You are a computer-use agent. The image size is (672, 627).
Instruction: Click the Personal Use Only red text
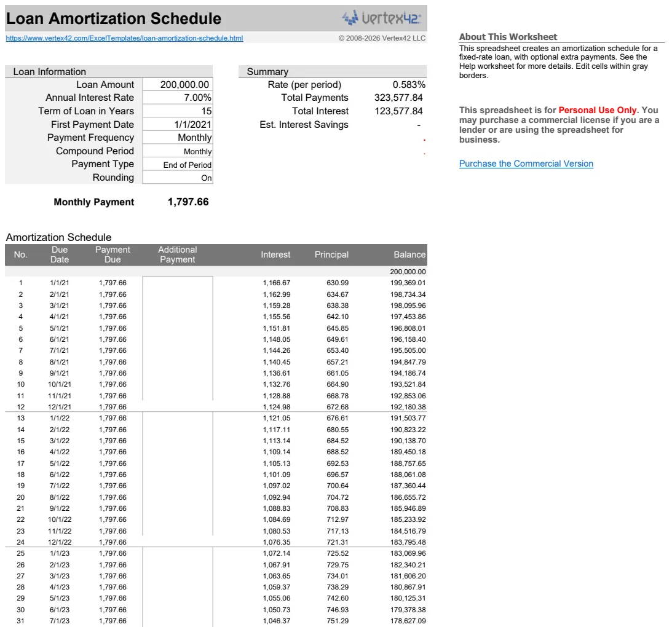[x=598, y=110]
